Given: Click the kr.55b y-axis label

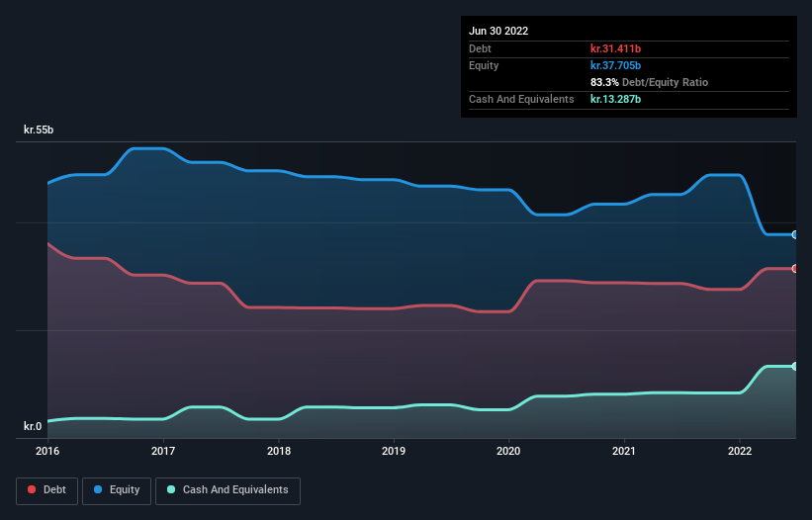Looking at the screenshot, I should pyautogui.click(x=39, y=130).
